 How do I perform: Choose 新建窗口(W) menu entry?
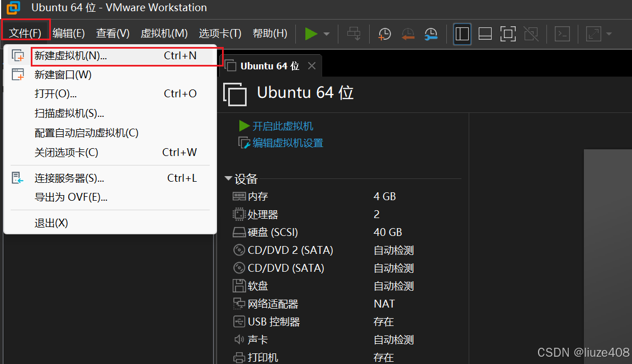click(x=110, y=74)
